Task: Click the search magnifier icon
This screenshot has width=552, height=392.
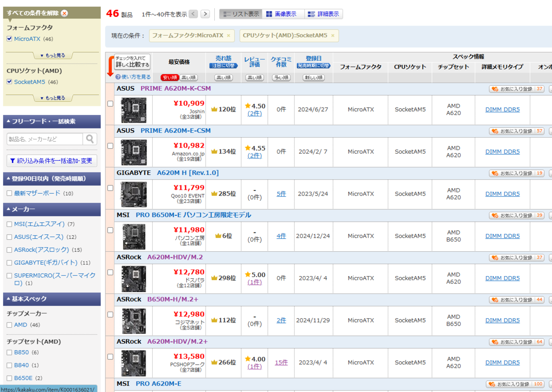Action: 90,139
